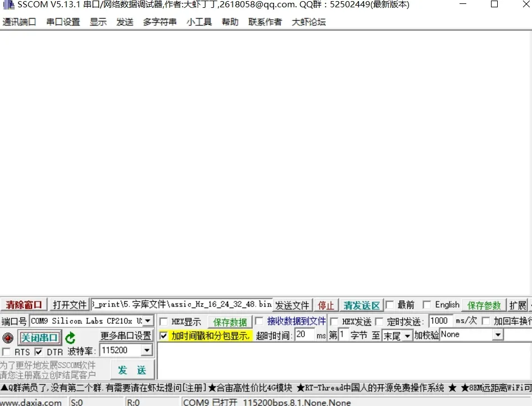Screen dimensions: 532x406
Task: Toggle the HEX发送 checkbox
Action: coord(334,322)
